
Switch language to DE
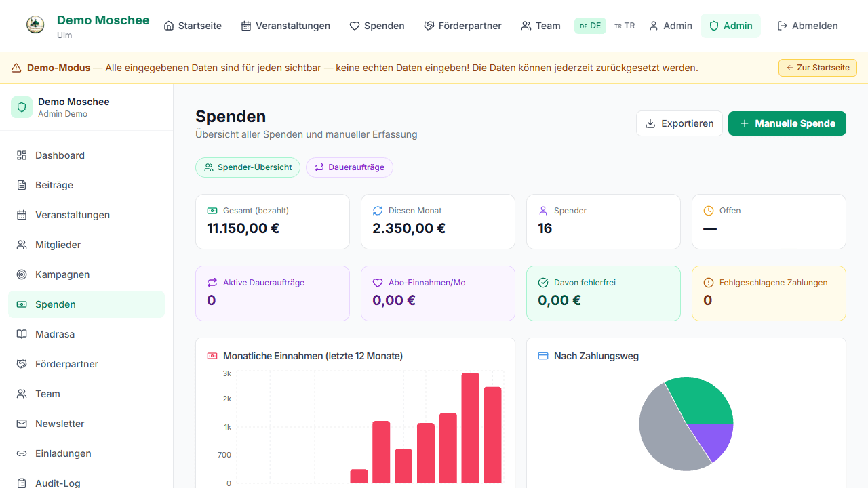(x=590, y=26)
